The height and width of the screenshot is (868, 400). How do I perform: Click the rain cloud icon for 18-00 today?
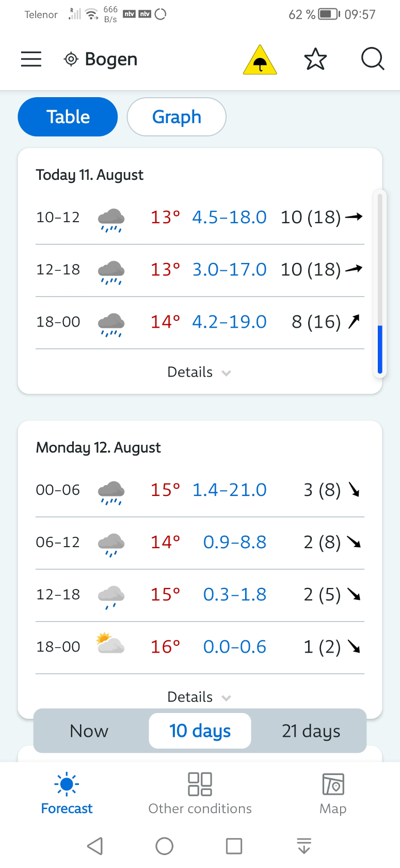(x=110, y=321)
